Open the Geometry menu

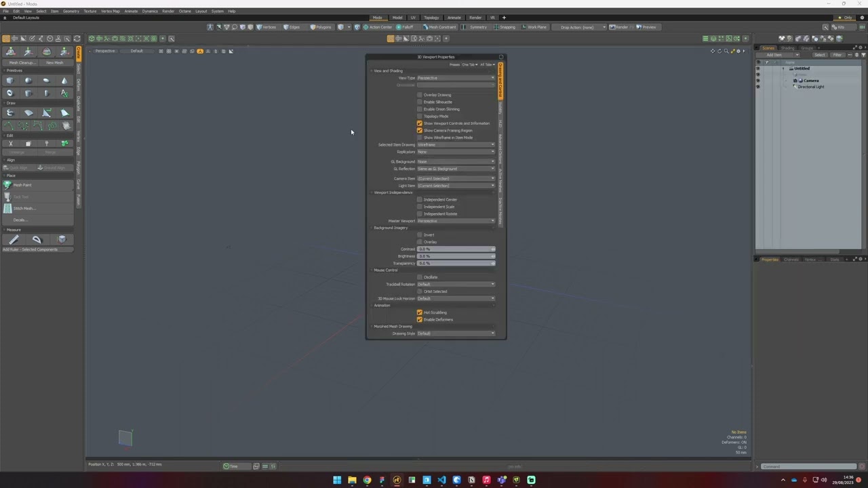(x=71, y=11)
